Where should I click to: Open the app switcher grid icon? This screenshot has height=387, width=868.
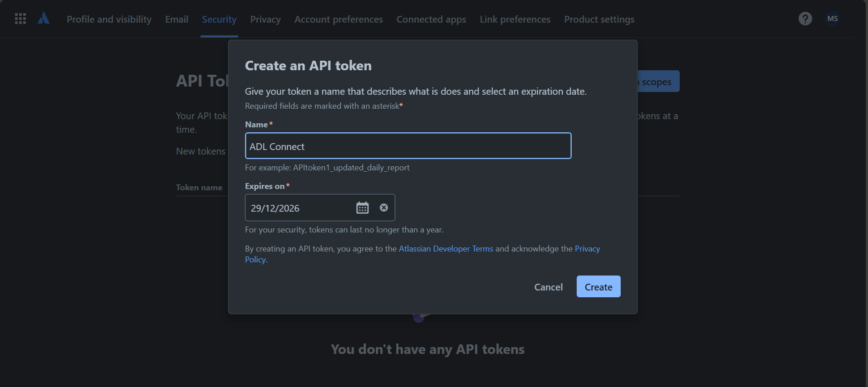pos(20,19)
